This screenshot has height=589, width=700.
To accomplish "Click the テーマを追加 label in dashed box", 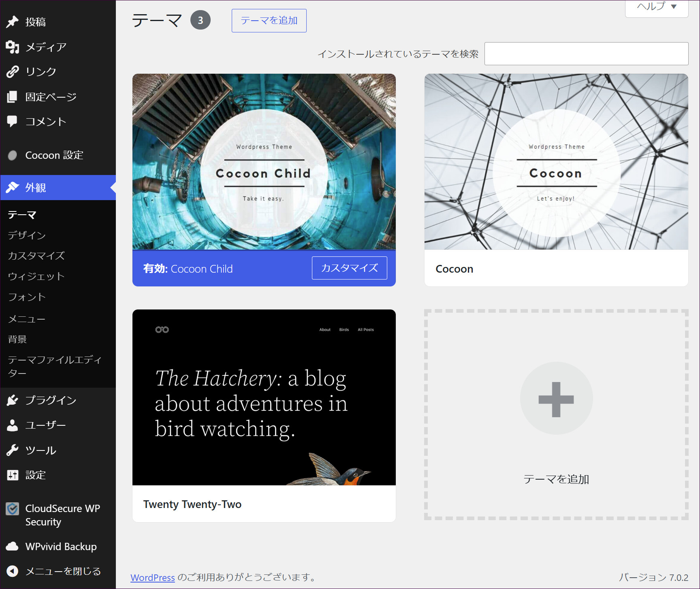I will point(556,479).
